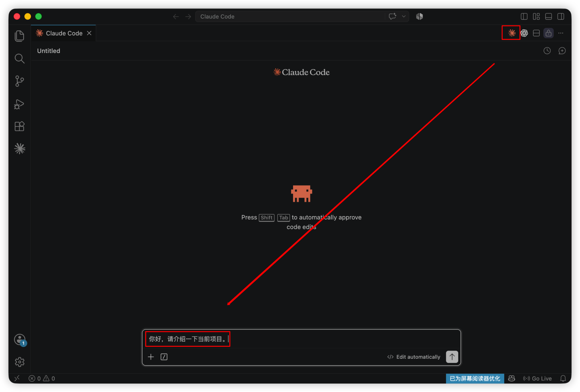Go forward with the right arrow

click(x=188, y=17)
